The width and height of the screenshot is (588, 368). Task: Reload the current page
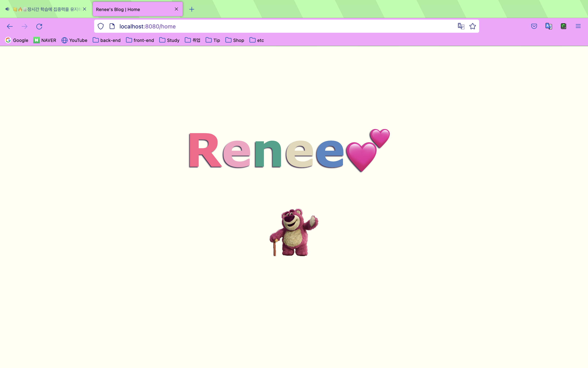pos(39,26)
